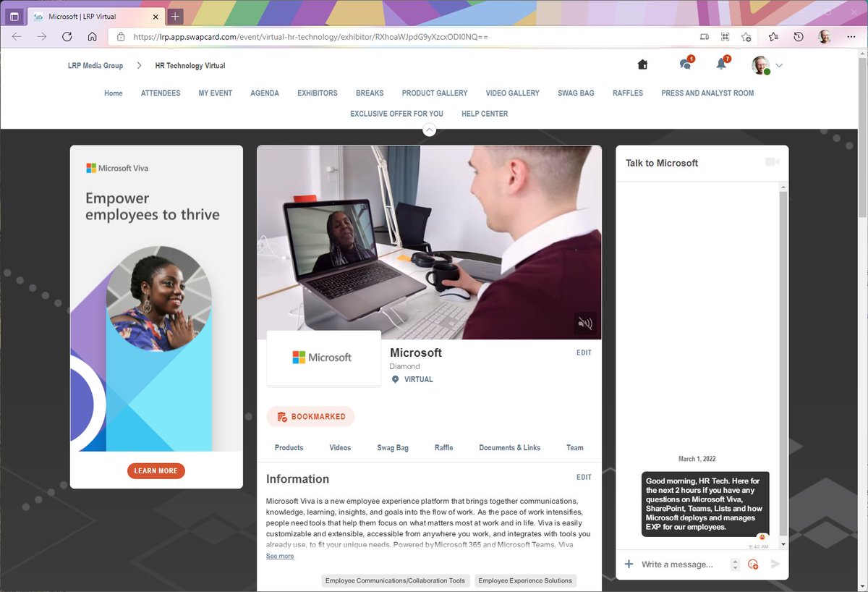Click EDIT next to Microsoft header

click(584, 353)
